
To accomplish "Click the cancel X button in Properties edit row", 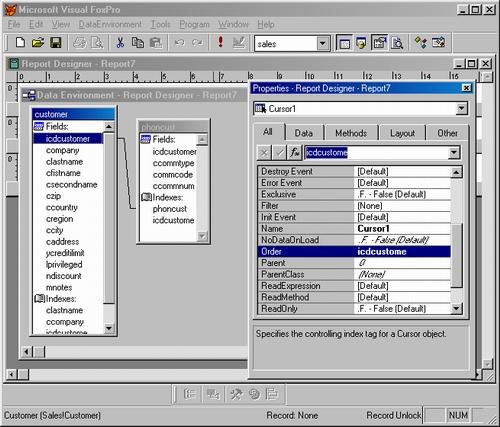I will 264,153.
